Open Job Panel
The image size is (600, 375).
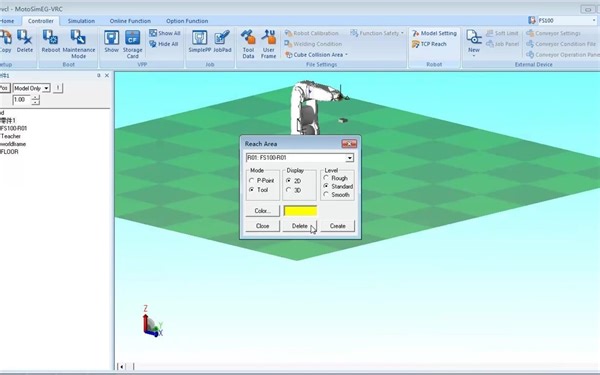click(x=502, y=44)
